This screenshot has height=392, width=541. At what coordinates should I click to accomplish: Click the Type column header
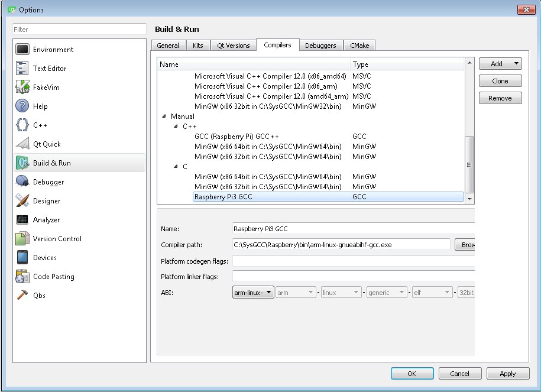[407, 64]
